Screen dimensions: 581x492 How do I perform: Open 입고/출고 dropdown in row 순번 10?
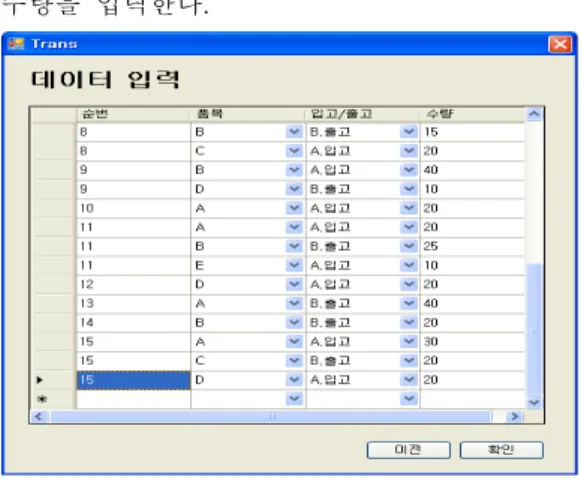pyautogui.click(x=409, y=208)
